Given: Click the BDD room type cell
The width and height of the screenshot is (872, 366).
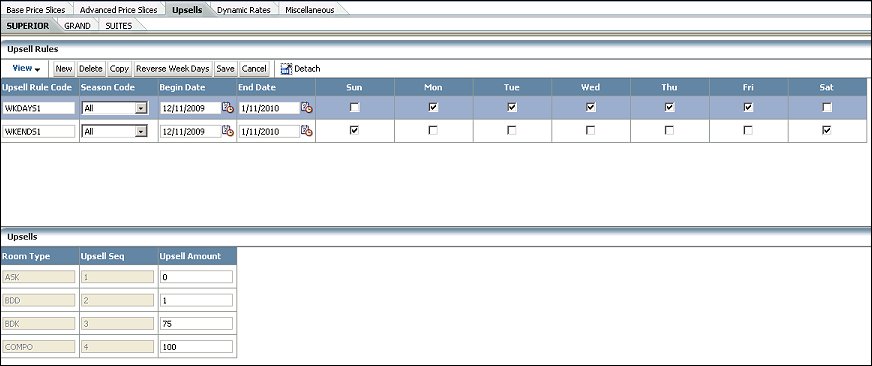Looking at the screenshot, I should pyautogui.click(x=39, y=300).
